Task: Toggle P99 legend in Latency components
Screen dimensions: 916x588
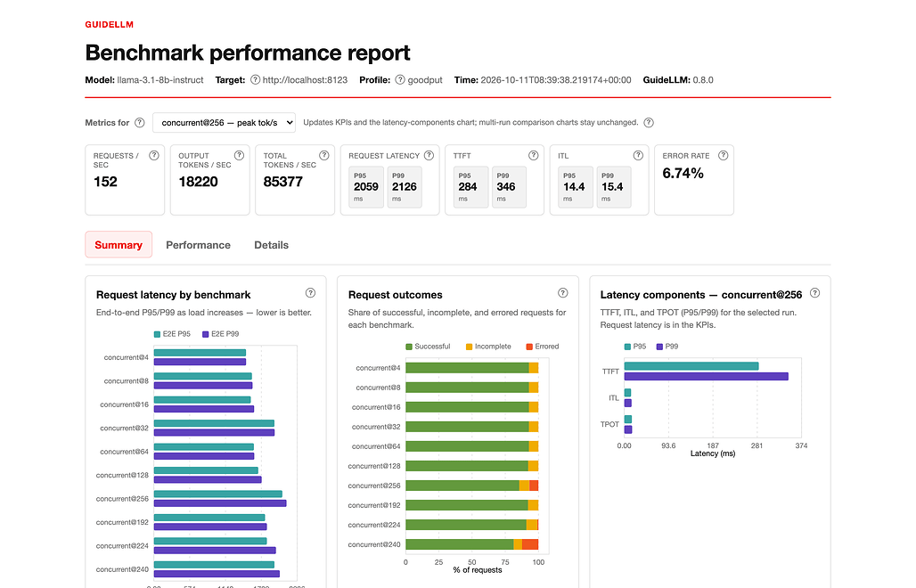Action: [667, 347]
